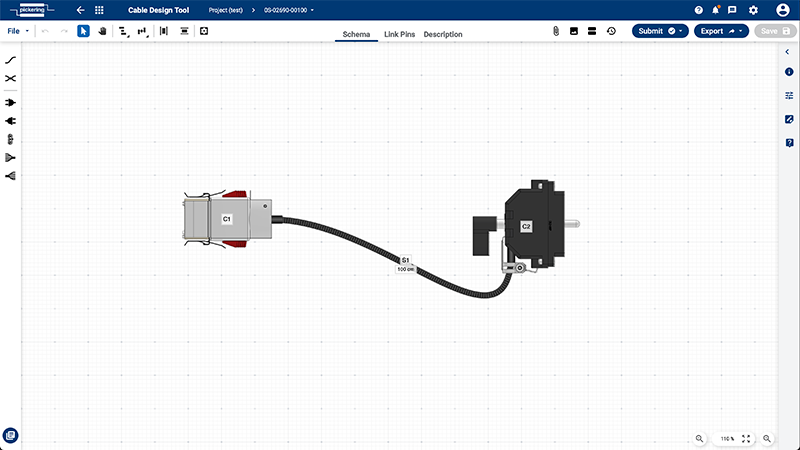Open the info panel icon
This screenshot has width=800, height=450.
[x=789, y=72]
